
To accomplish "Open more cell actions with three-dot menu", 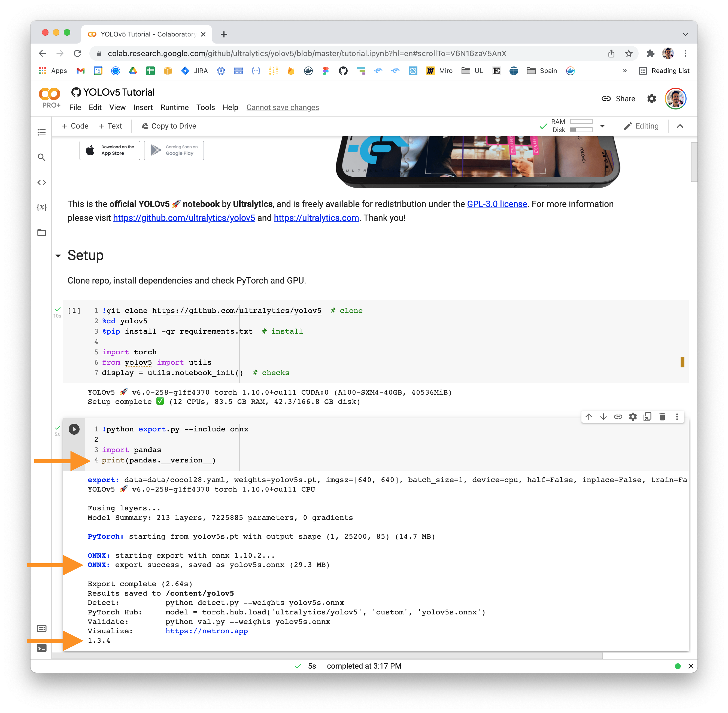I will click(677, 416).
